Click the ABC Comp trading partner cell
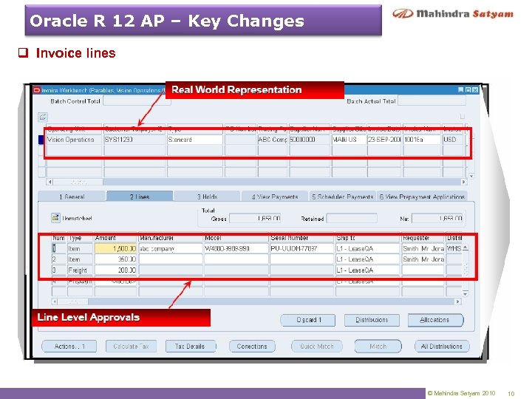532x399 pixels. pos(273,140)
